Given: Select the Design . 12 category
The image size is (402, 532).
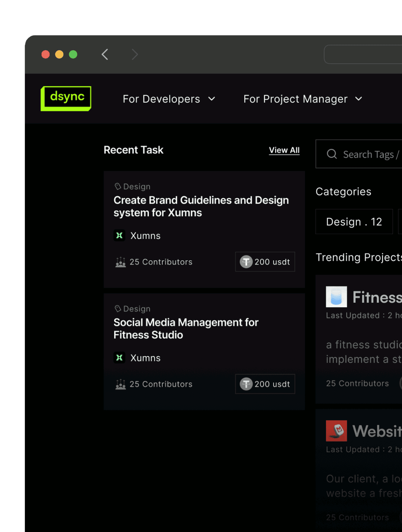Looking at the screenshot, I should 354,222.
